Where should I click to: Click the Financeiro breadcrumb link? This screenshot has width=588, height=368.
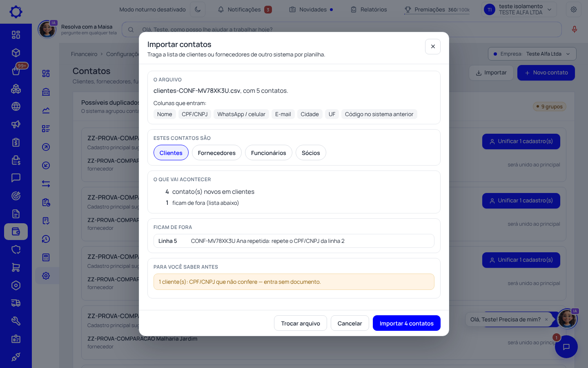[84, 54]
